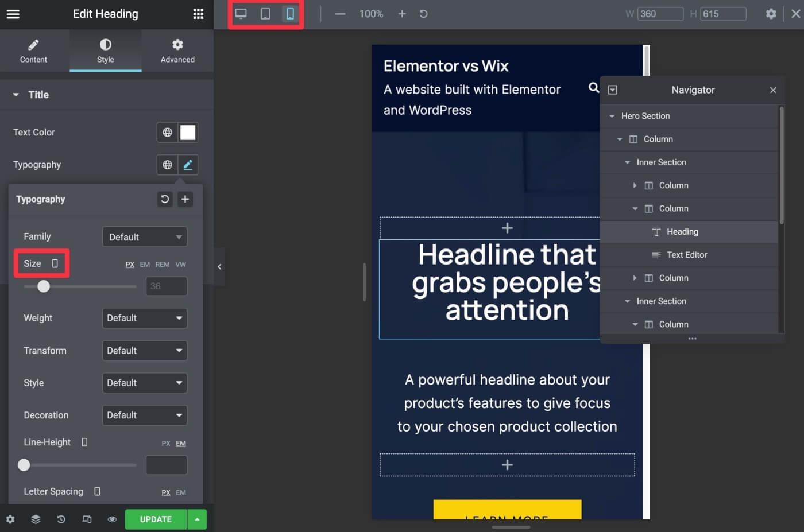The width and height of the screenshot is (804, 532).
Task: Switch to the Advanced tab
Action: coord(177,51)
